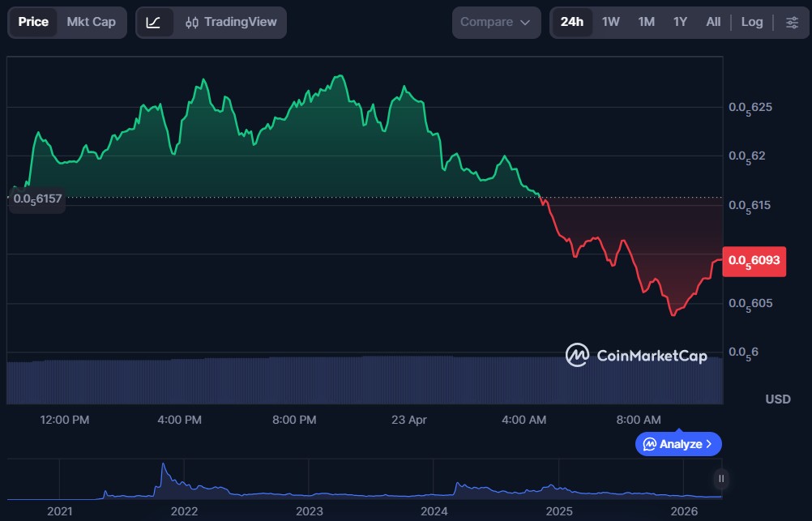The width and height of the screenshot is (812, 521).
Task: Select the 24h time range
Action: (571, 22)
